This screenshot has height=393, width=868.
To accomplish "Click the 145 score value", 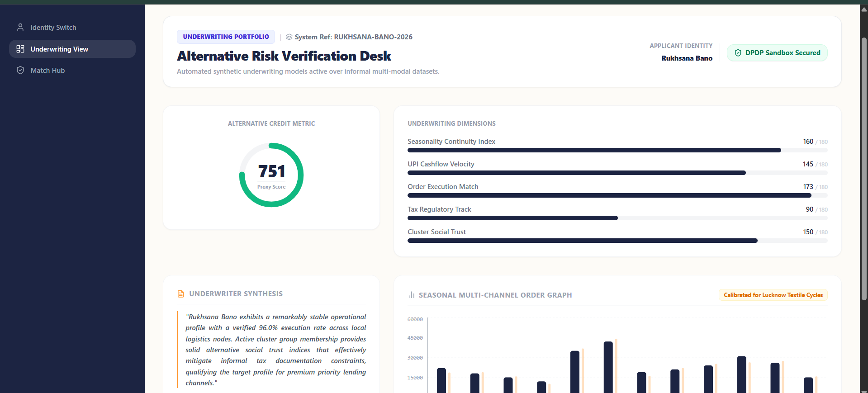I will 808,164.
